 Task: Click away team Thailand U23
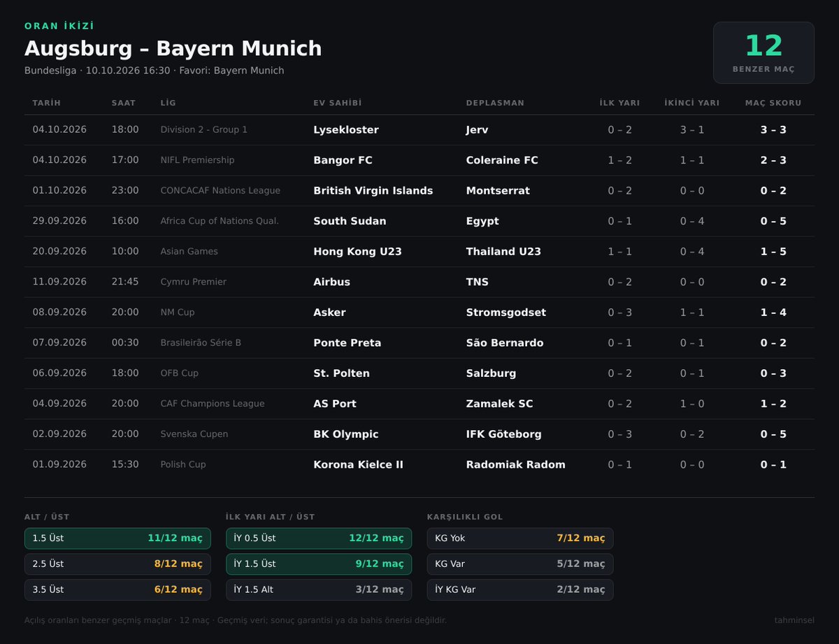click(503, 252)
